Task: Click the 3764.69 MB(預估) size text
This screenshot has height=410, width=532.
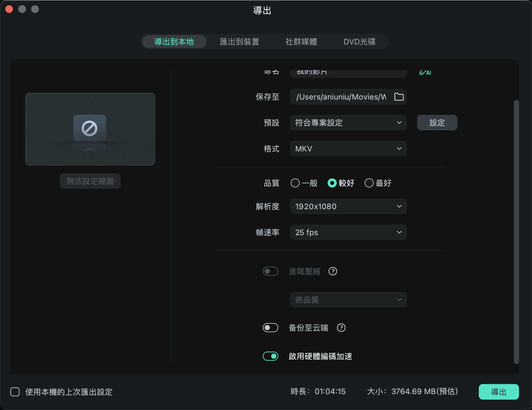Action: click(424, 392)
